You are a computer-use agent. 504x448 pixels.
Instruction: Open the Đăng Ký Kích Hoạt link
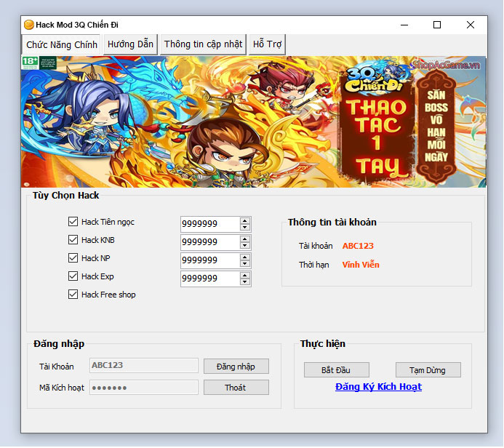378,387
